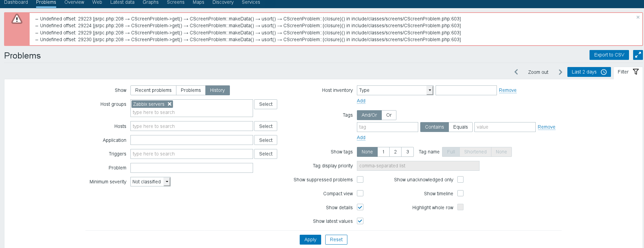Screen dimensions: 644x248
Task: Remove the Zabbix servers host group tag
Action: (170, 104)
